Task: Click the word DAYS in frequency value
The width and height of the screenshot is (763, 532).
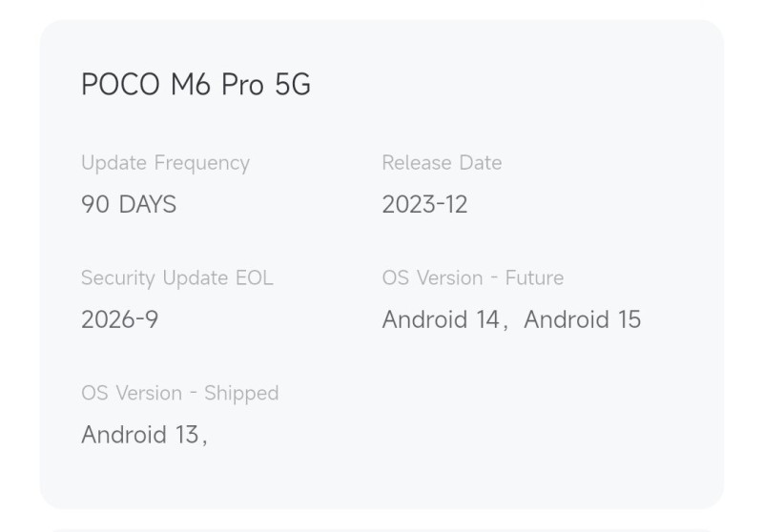Action: [148, 204]
